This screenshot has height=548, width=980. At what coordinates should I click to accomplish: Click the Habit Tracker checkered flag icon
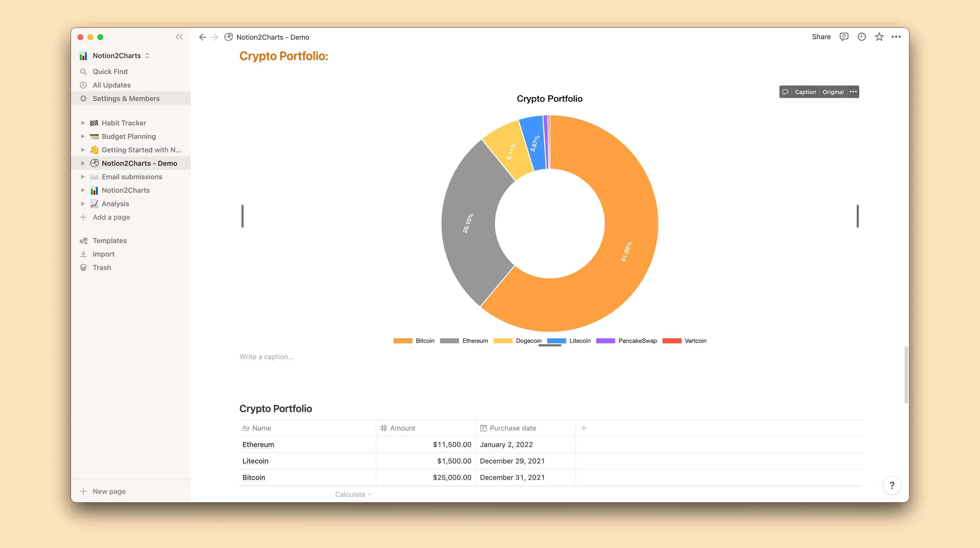[94, 123]
